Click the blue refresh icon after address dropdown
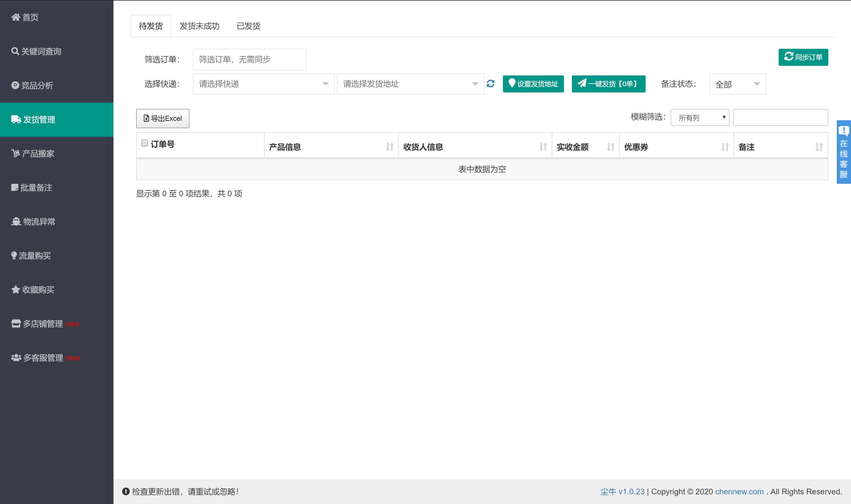This screenshot has height=504, width=851. pyautogui.click(x=490, y=84)
